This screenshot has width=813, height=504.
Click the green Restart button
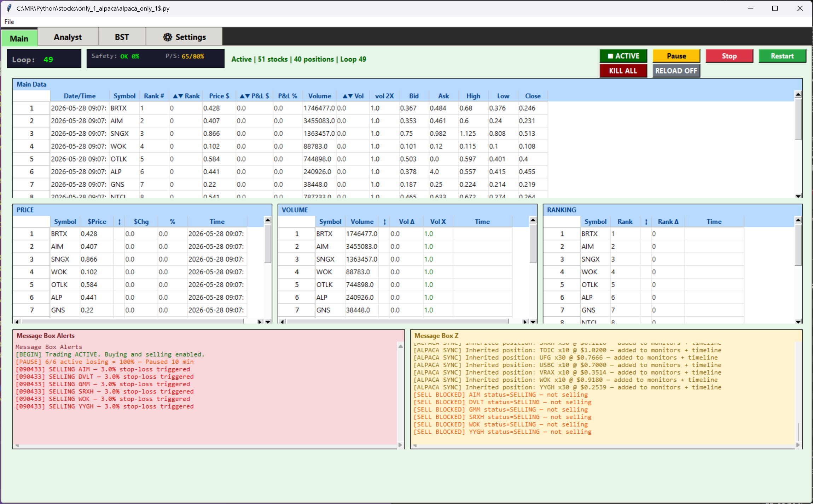coord(782,56)
